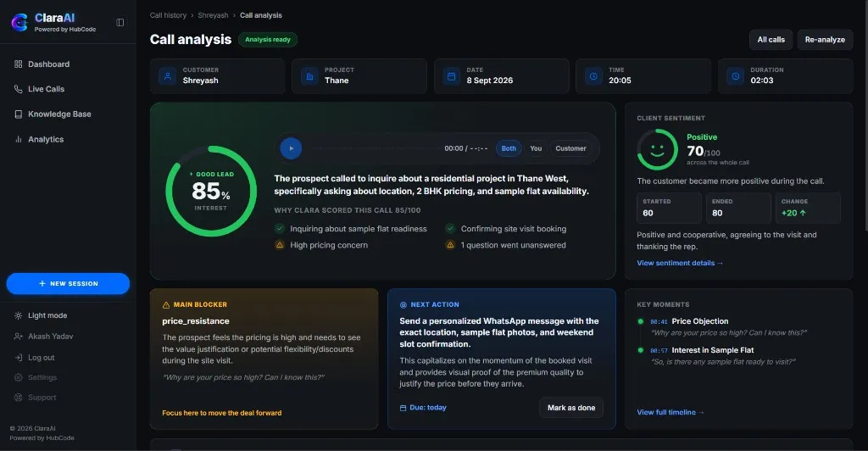The height and width of the screenshot is (451, 868).
Task: Click the Dashboard grid icon
Action: click(x=19, y=64)
